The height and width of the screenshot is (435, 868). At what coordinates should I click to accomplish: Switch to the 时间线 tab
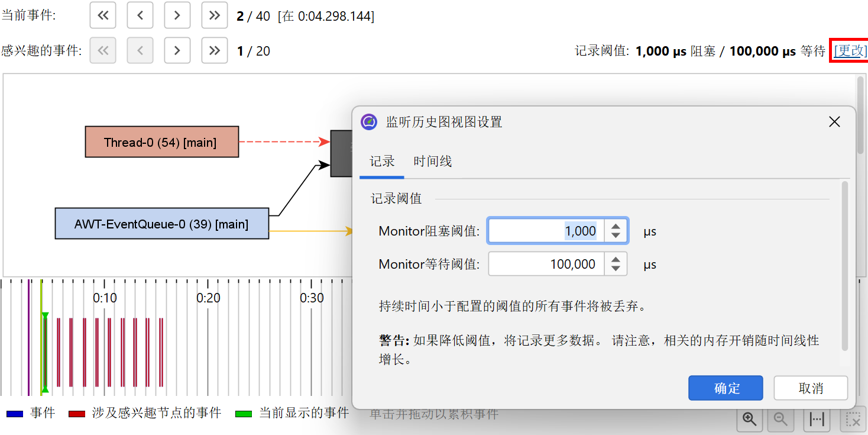point(432,162)
